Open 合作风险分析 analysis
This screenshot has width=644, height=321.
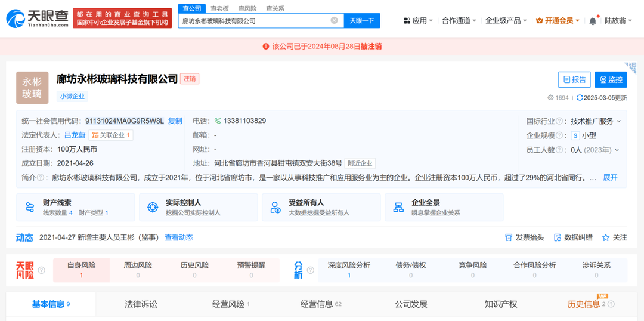(535, 270)
